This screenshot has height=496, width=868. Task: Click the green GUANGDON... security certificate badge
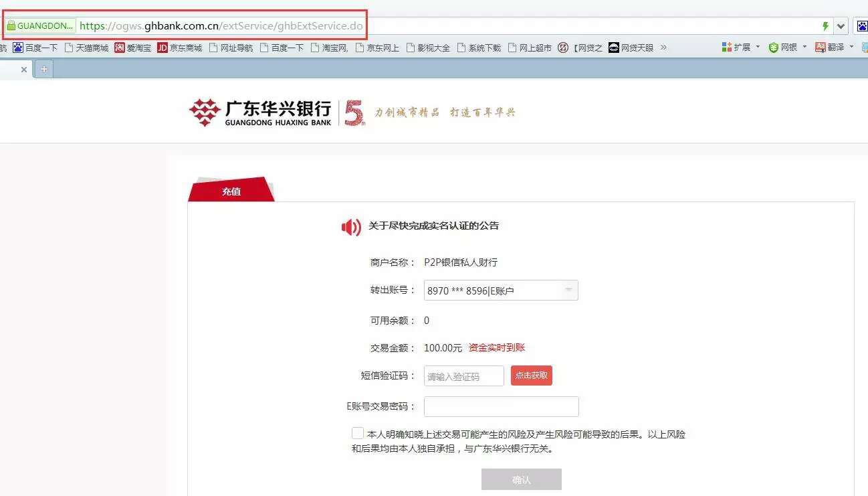(40, 26)
